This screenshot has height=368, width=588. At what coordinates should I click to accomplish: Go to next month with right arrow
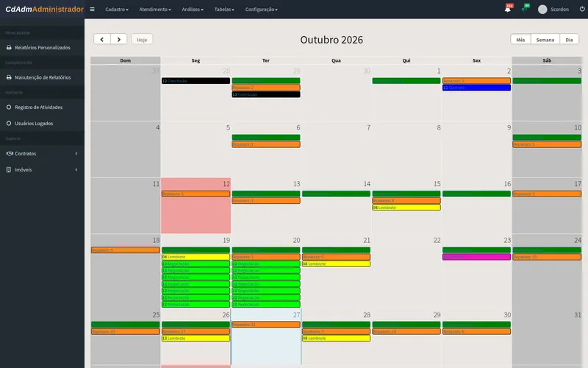click(x=119, y=40)
